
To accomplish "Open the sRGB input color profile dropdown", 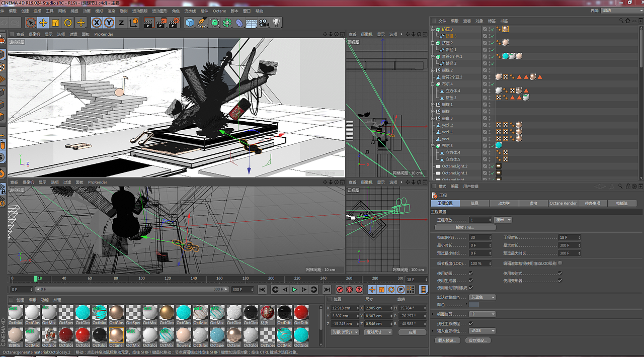I will point(482,331).
